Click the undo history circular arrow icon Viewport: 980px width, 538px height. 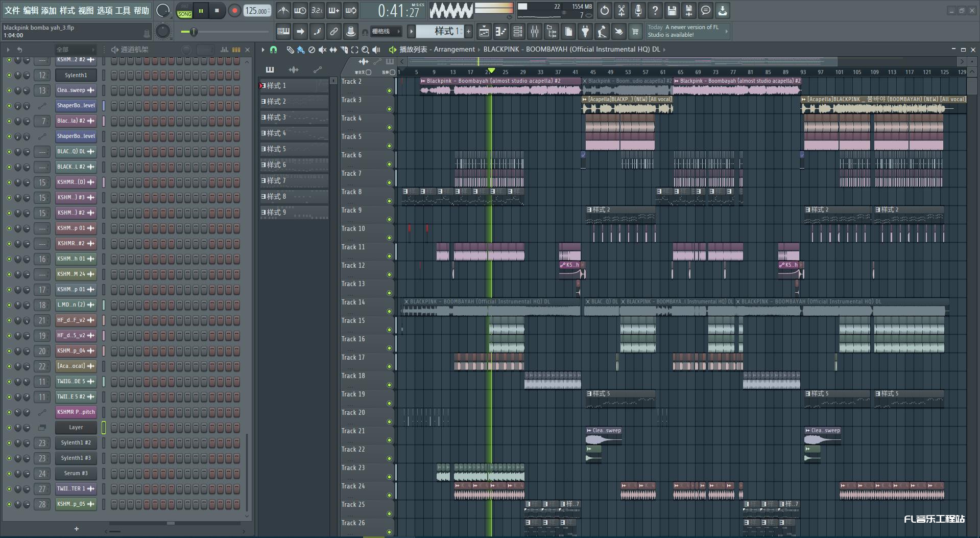(605, 10)
